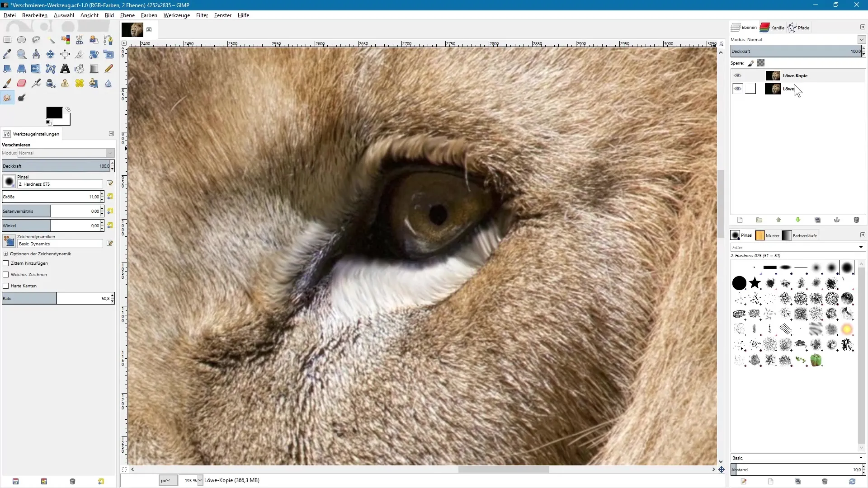Select the Dodge/Burn tool

click(21, 98)
